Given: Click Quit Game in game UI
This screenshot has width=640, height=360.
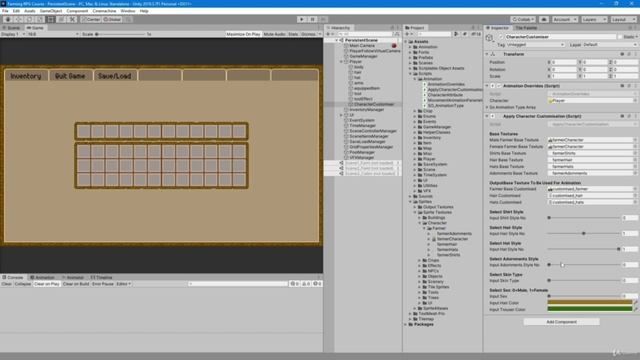Looking at the screenshot, I should (70, 76).
